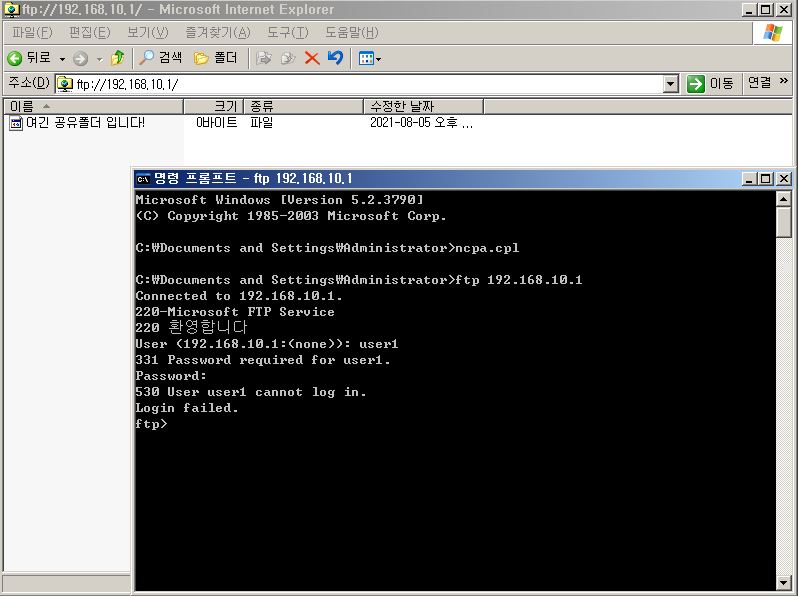Image resolution: width=798 pixels, height=596 pixels.
Task: Maximize the Internet Explorer window
Action: 765,10
